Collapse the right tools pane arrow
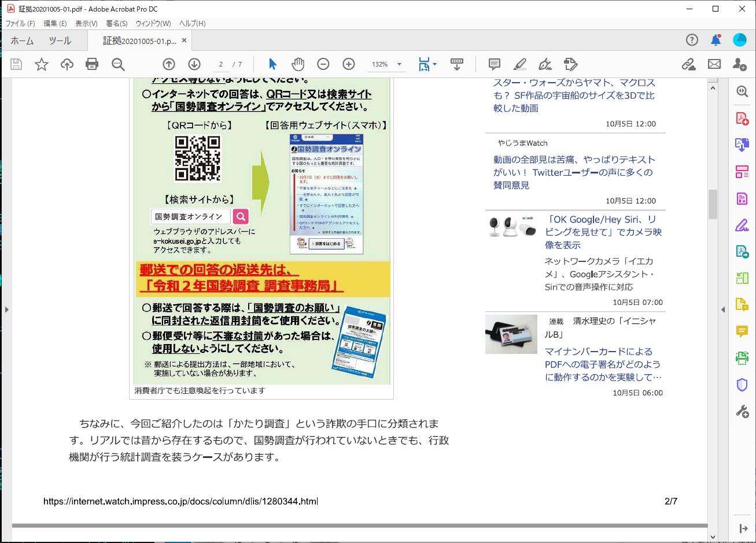Screen dimensions: 756x543 [723, 310]
